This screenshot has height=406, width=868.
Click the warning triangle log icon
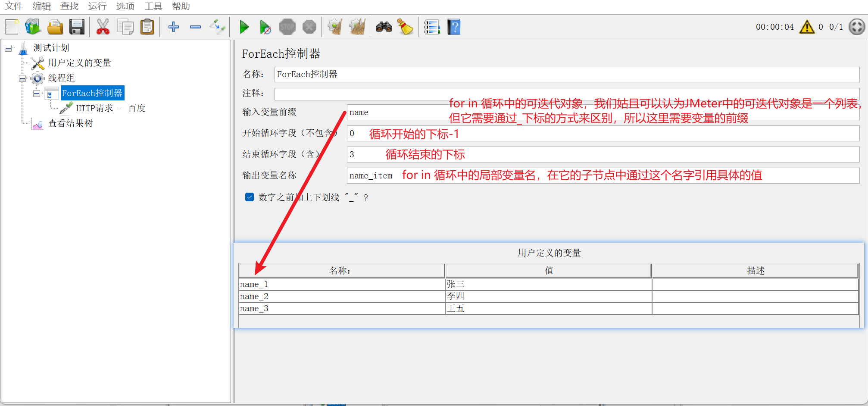tap(807, 27)
